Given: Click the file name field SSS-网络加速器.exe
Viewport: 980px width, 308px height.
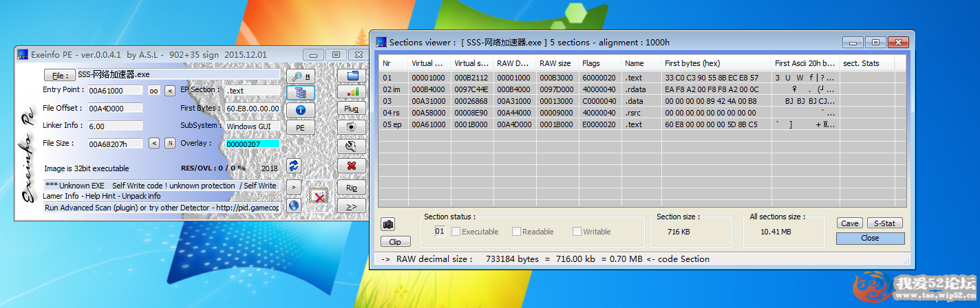Looking at the screenshot, I should 178,74.
